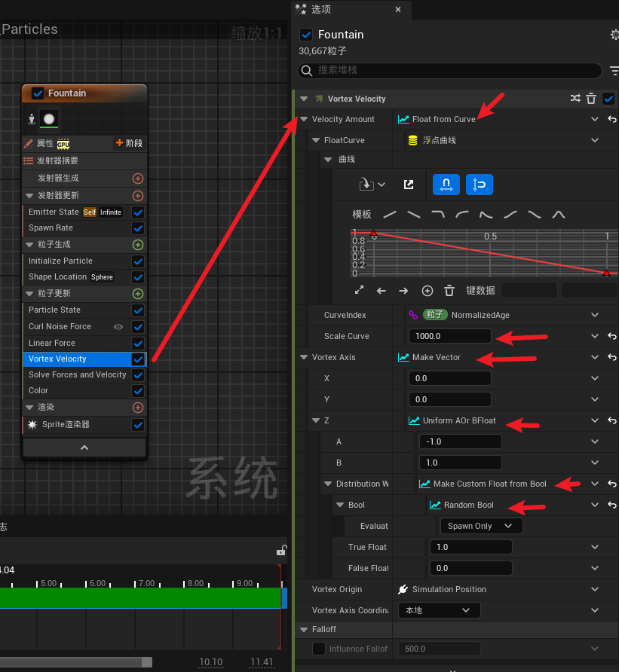Screen dimensions: 619x672
Task: Open the settings gear beside Fountain
Action: (614, 35)
